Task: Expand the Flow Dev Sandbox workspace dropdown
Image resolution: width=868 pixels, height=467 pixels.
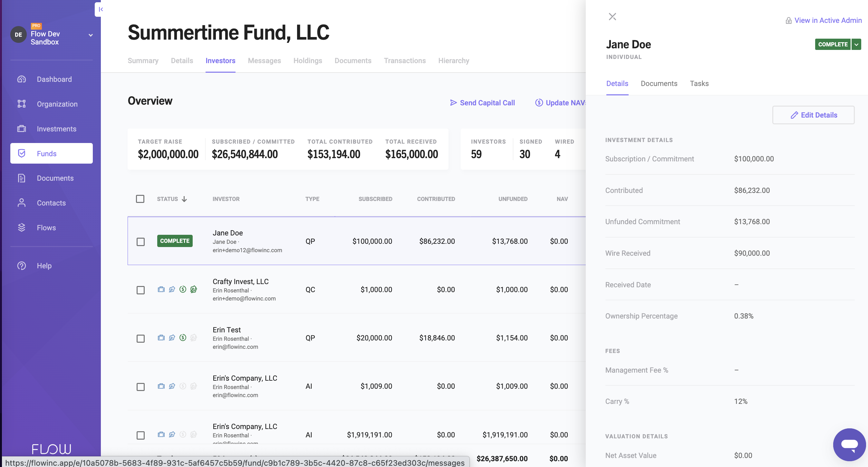Action: (90, 35)
